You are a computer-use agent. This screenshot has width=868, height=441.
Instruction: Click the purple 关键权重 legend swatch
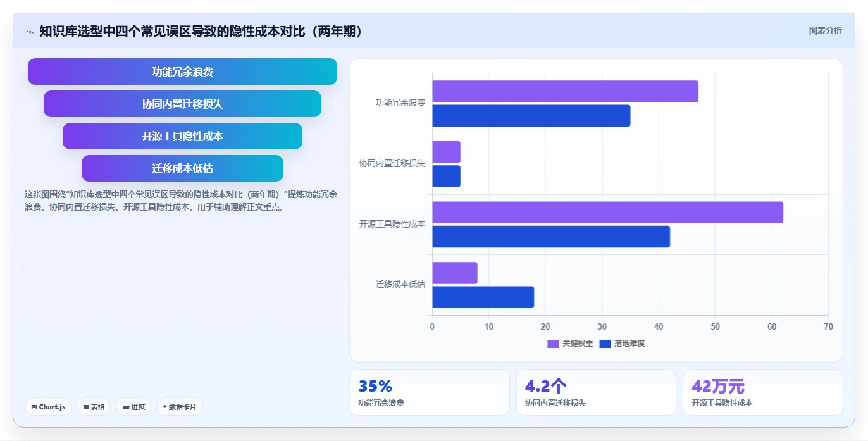click(x=553, y=344)
